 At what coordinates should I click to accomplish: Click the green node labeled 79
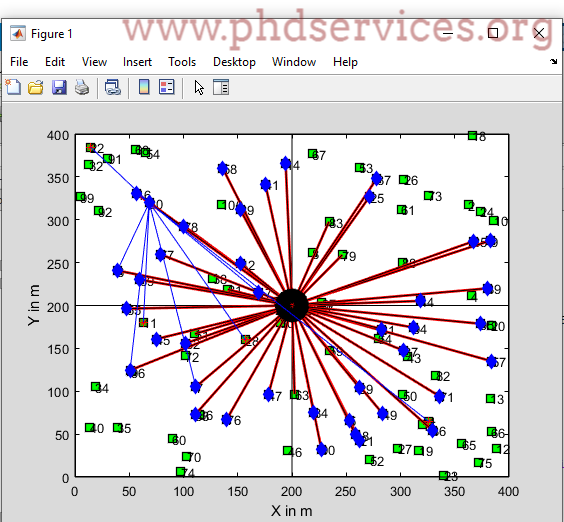click(343, 255)
